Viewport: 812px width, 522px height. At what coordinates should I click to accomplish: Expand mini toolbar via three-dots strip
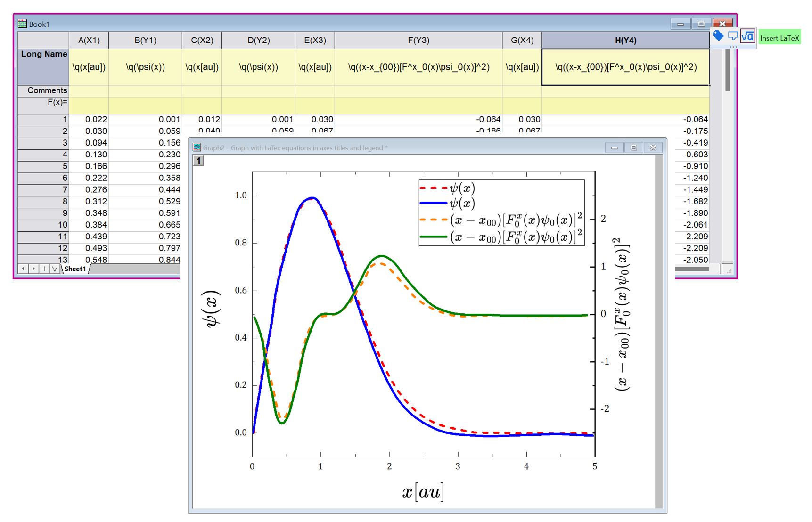pos(733,47)
